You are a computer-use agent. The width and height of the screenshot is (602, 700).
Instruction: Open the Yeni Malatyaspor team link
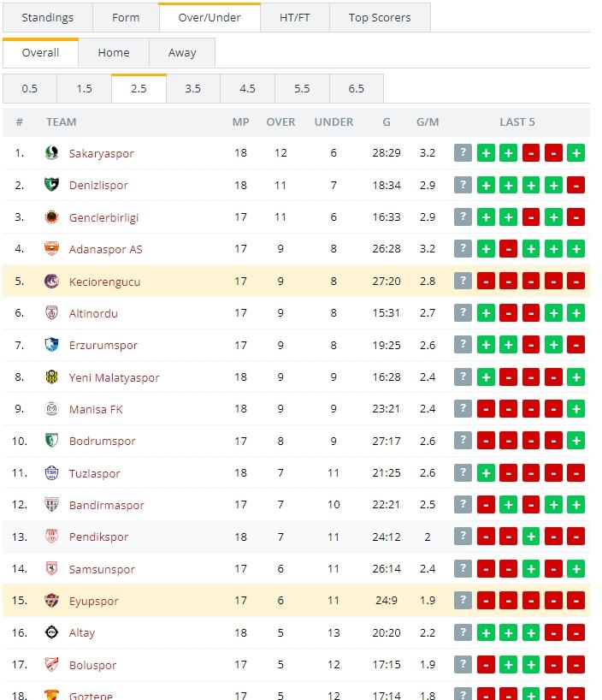tap(114, 377)
